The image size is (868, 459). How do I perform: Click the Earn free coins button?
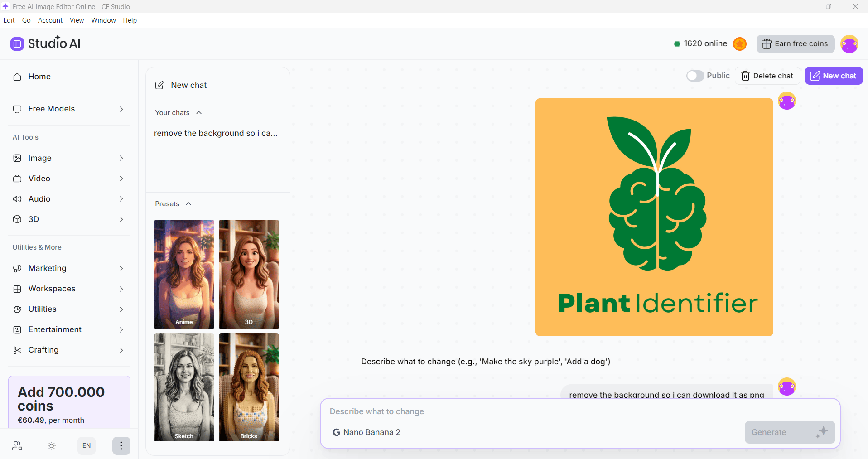(x=796, y=44)
